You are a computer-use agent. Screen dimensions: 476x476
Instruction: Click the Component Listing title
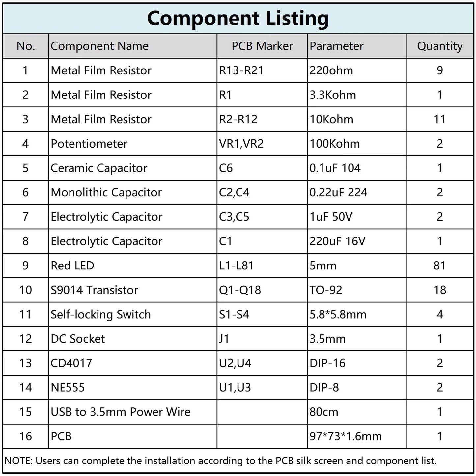coord(238,18)
